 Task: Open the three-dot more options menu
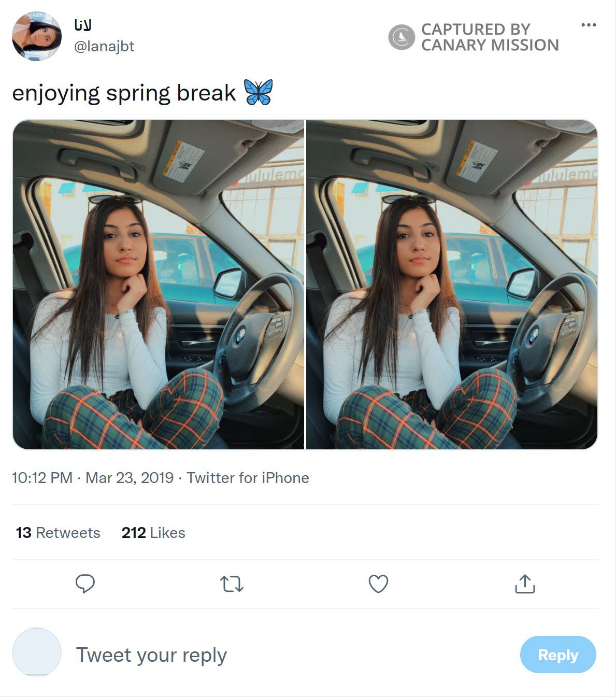click(589, 25)
